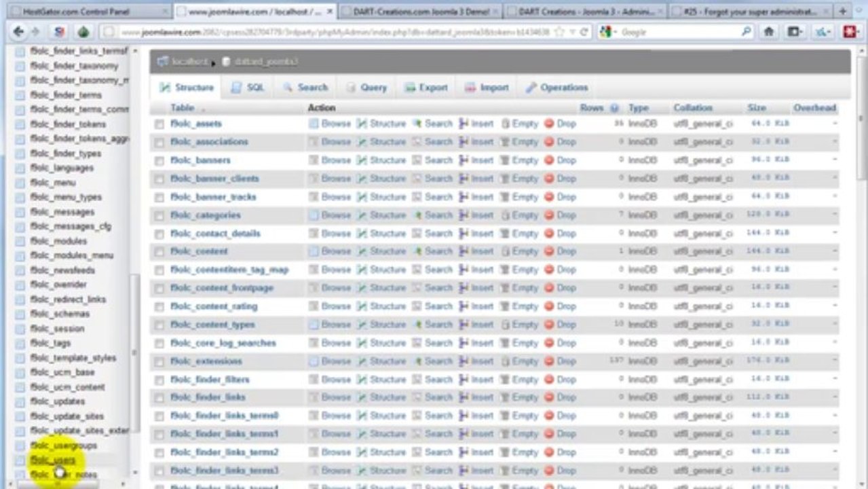Click the localhost breadcrumb link
The height and width of the screenshot is (489, 868).
pos(189,62)
